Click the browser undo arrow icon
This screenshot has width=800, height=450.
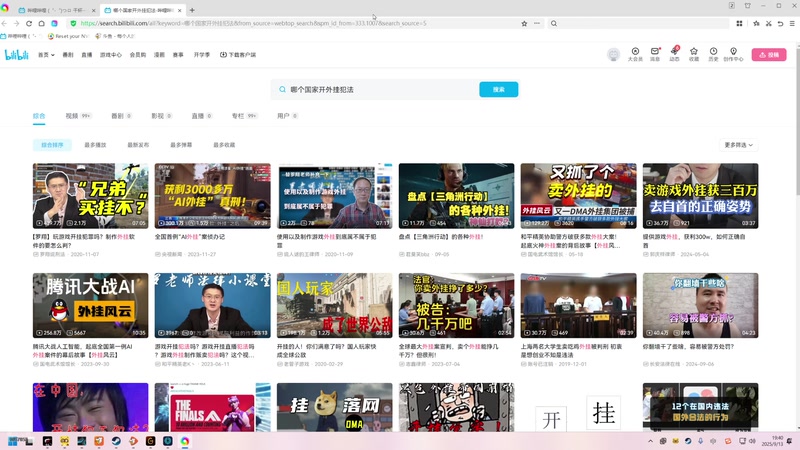[x=780, y=23]
